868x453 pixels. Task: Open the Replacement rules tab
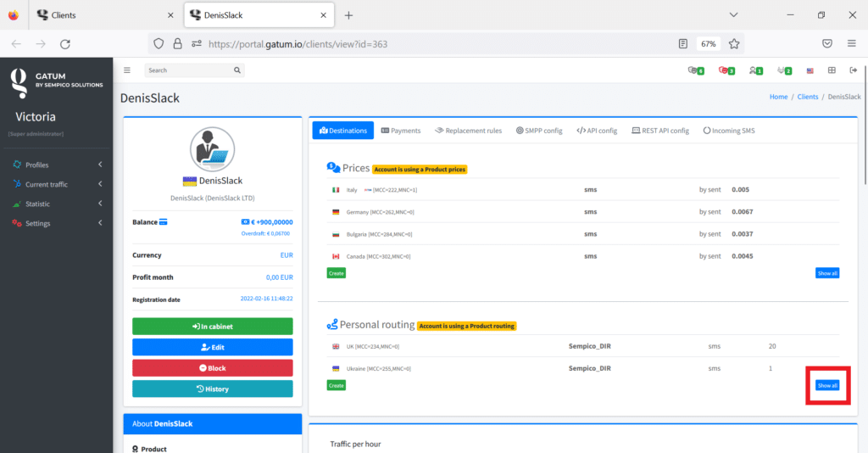468,131
